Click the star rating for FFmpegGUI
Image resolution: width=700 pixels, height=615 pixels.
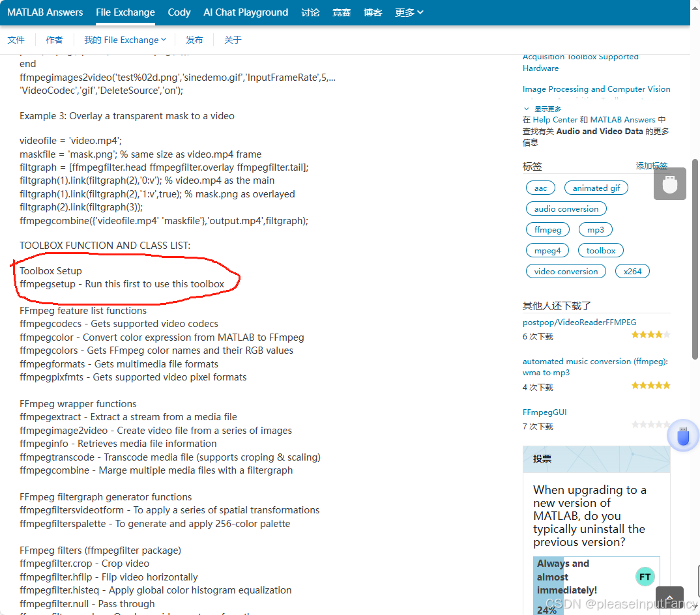pos(650,424)
